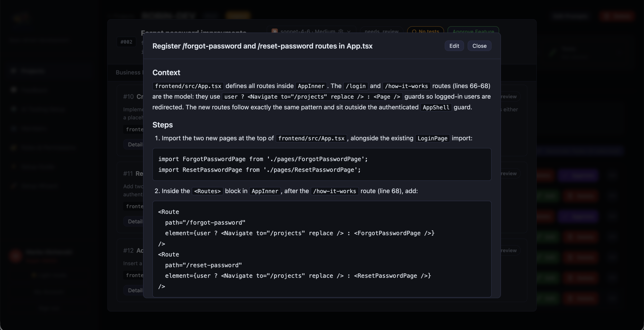
Task: Click the Approve Feature button
Action: tap(473, 31)
